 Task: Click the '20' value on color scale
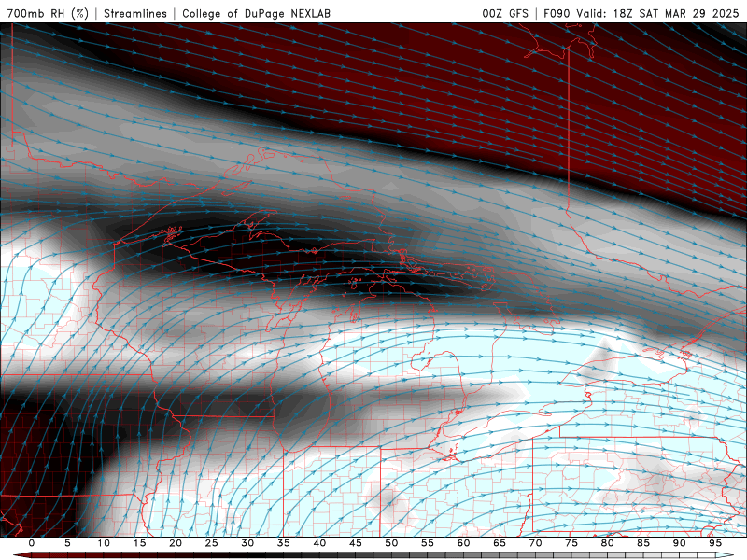click(176, 543)
